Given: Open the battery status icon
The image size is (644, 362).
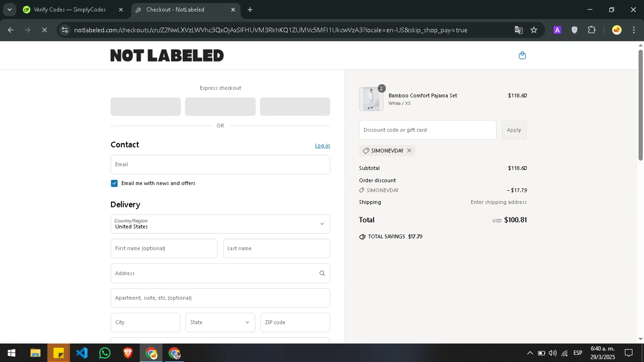Looking at the screenshot, I should tap(541, 353).
